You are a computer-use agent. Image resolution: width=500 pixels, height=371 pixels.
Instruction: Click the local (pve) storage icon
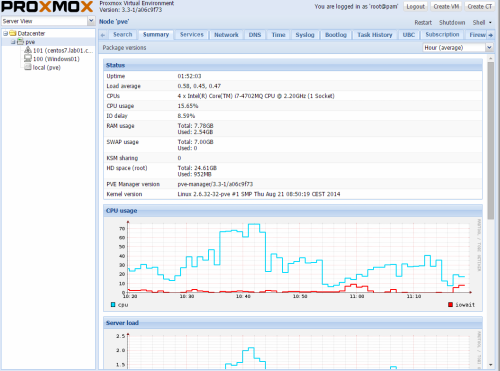pyautogui.click(x=28, y=67)
